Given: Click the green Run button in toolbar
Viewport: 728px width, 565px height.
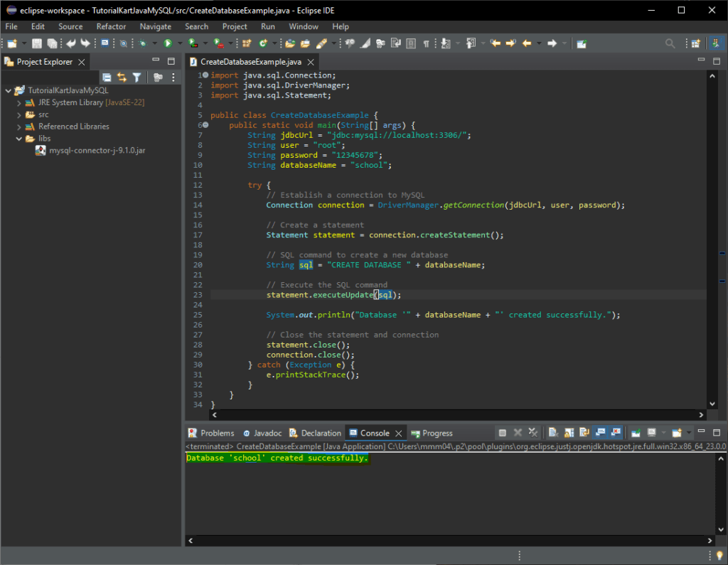Looking at the screenshot, I should point(168,44).
